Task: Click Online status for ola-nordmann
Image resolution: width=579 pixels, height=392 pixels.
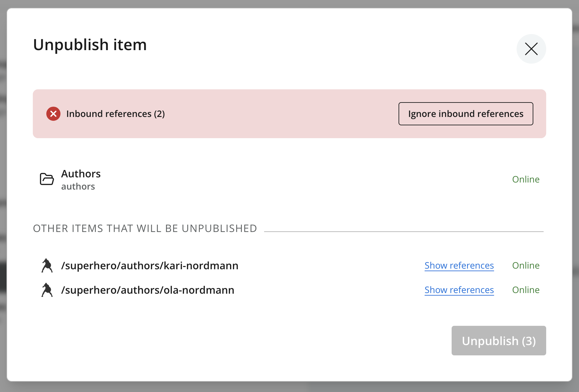Action: point(526,290)
